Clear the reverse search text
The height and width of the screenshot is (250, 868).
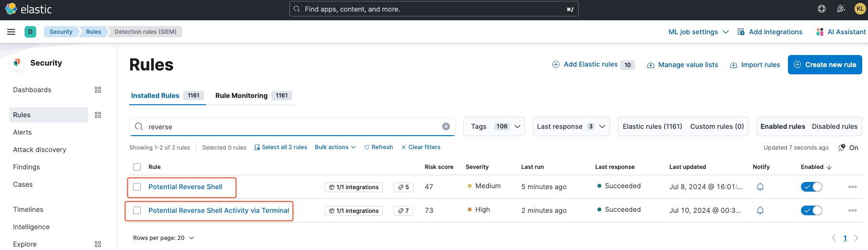(x=446, y=126)
